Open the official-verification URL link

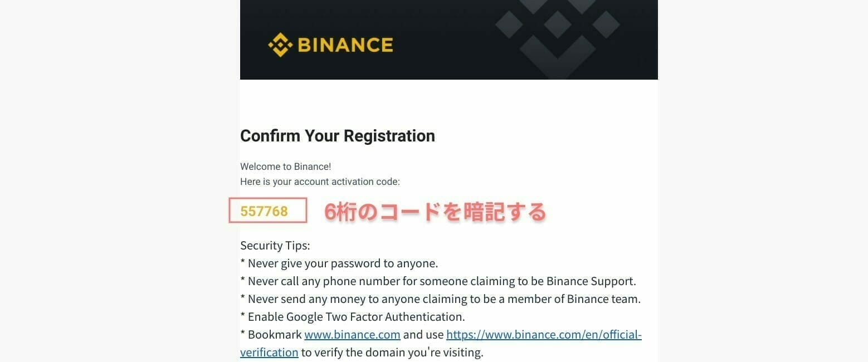[x=544, y=335]
